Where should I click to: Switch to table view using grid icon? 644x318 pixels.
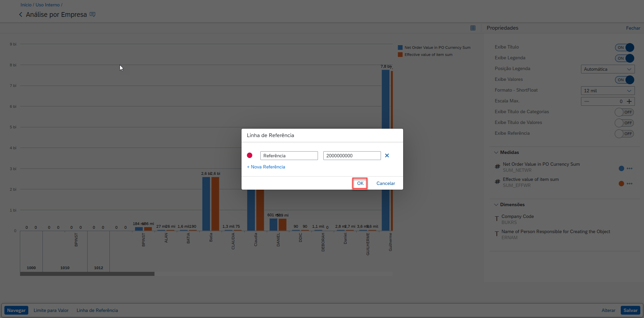pos(473,28)
